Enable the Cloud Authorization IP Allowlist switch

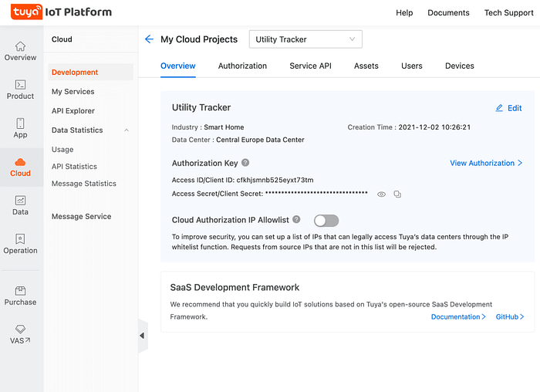coord(326,221)
